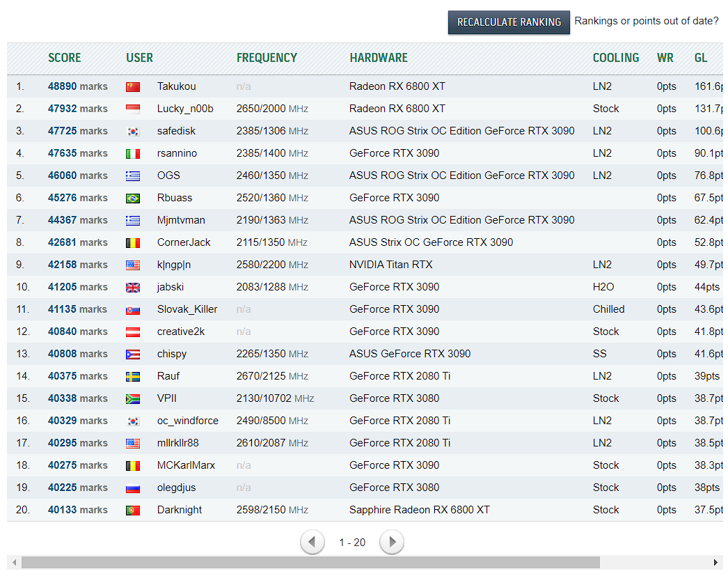The image size is (728, 576).
Task: Open user profile Darknight
Action: [179, 510]
